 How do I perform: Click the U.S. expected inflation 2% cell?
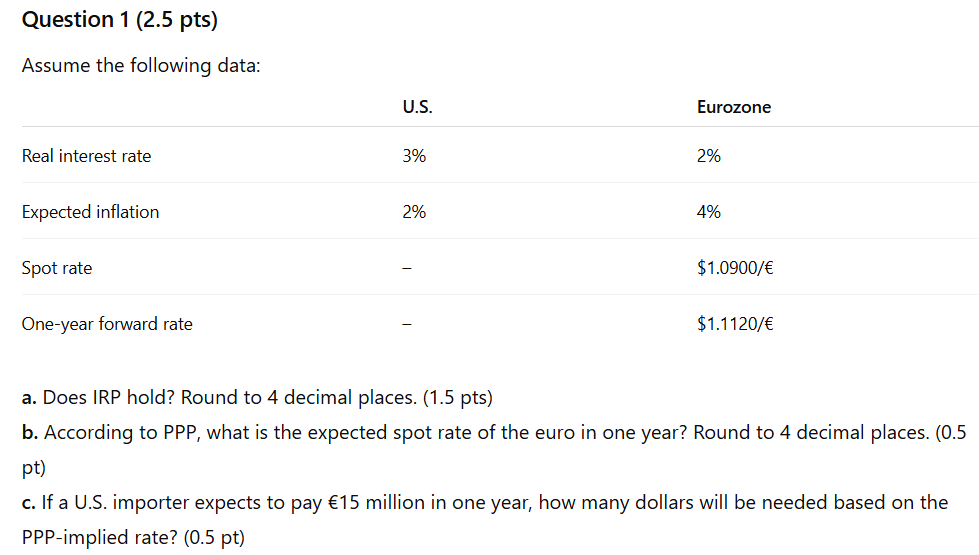(x=414, y=212)
